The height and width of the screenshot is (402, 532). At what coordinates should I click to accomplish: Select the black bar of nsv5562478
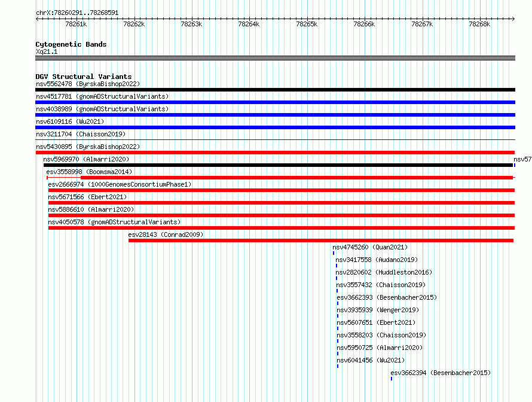tap(275, 90)
